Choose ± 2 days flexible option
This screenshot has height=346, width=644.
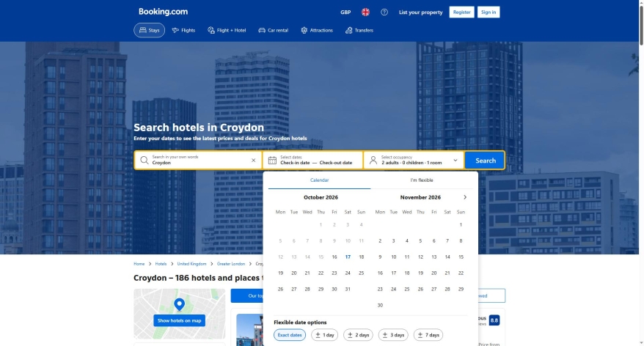point(358,335)
